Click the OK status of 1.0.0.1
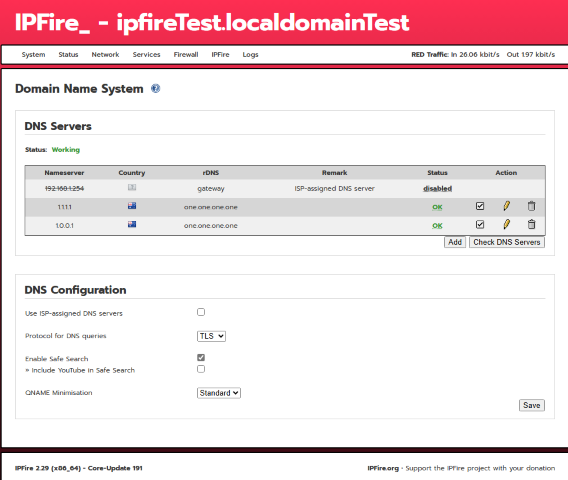 (437, 226)
